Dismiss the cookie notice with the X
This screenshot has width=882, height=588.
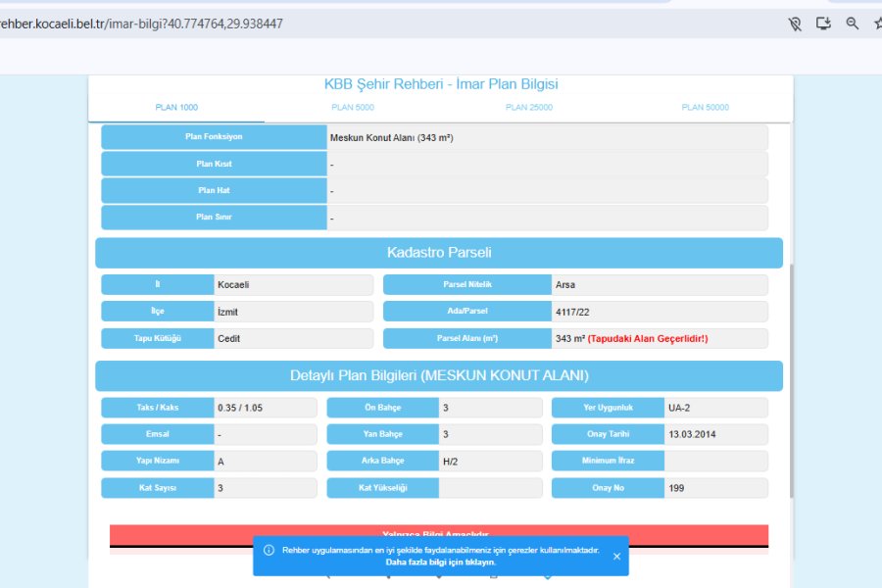pyautogui.click(x=616, y=557)
